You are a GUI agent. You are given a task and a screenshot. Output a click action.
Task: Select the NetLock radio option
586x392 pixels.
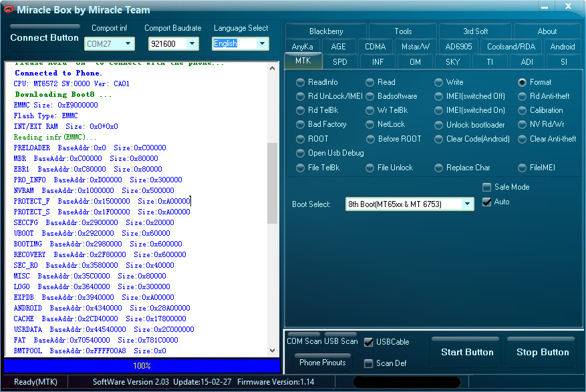tap(370, 124)
